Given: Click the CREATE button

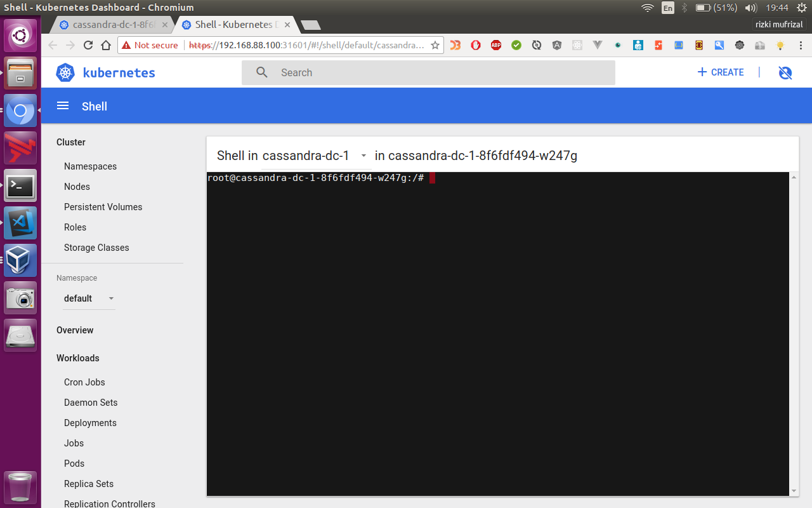Looking at the screenshot, I should (x=721, y=72).
